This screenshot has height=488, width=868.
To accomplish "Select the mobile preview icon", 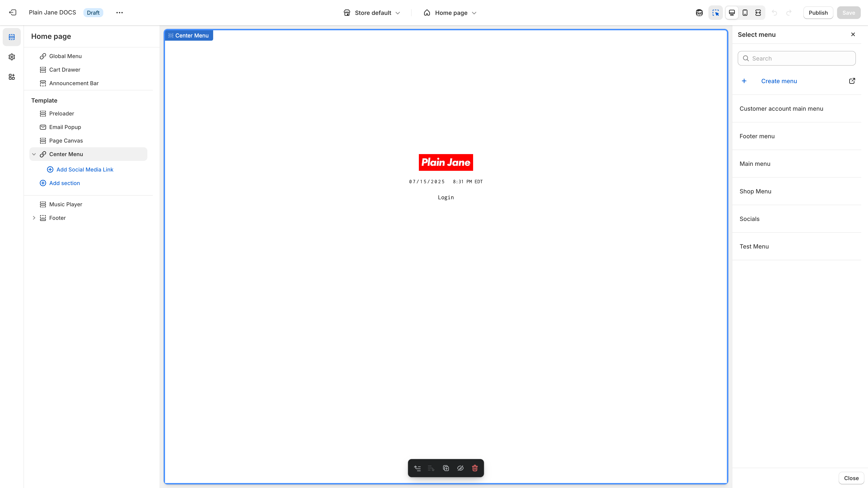I will [x=745, y=12].
